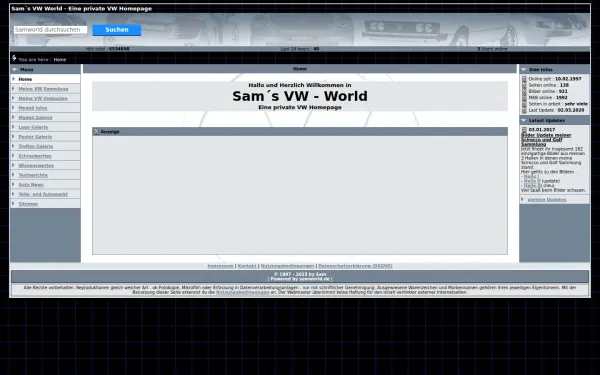Screen dimensions: 600x375
Task: Open the Sitemap menu entry
Action: (x=28, y=204)
